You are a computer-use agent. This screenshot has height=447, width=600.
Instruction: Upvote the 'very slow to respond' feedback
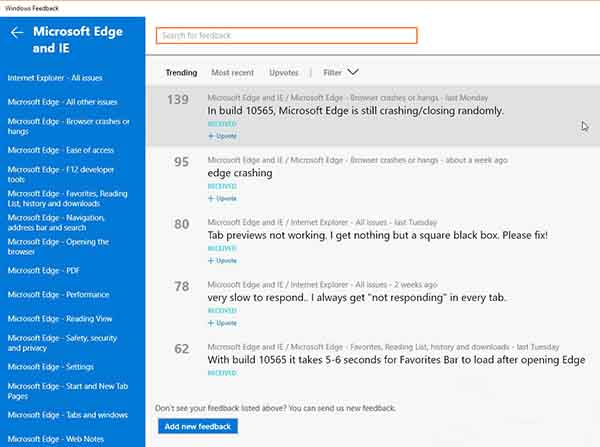(x=222, y=323)
